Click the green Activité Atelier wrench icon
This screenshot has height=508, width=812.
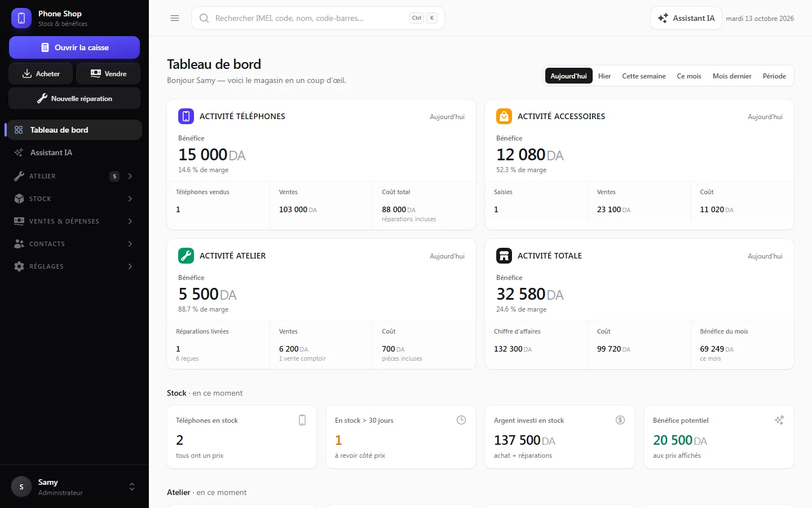pyautogui.click(x=186, y=256)
